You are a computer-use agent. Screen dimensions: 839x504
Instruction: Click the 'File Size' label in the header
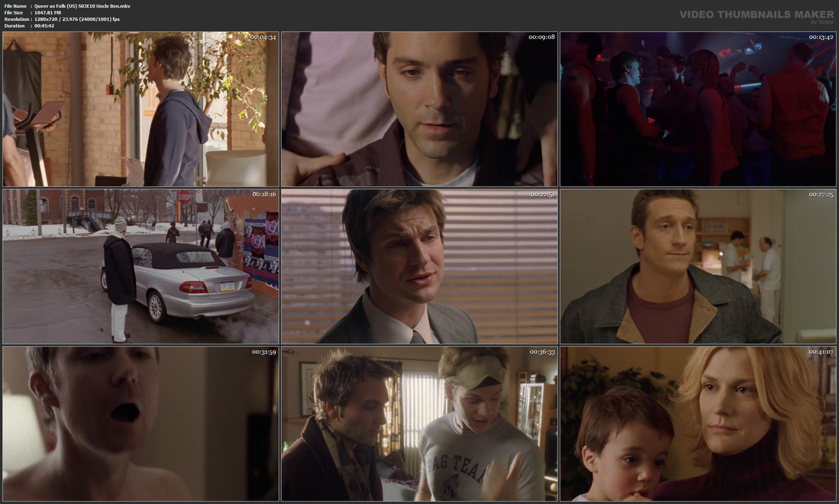14,12
